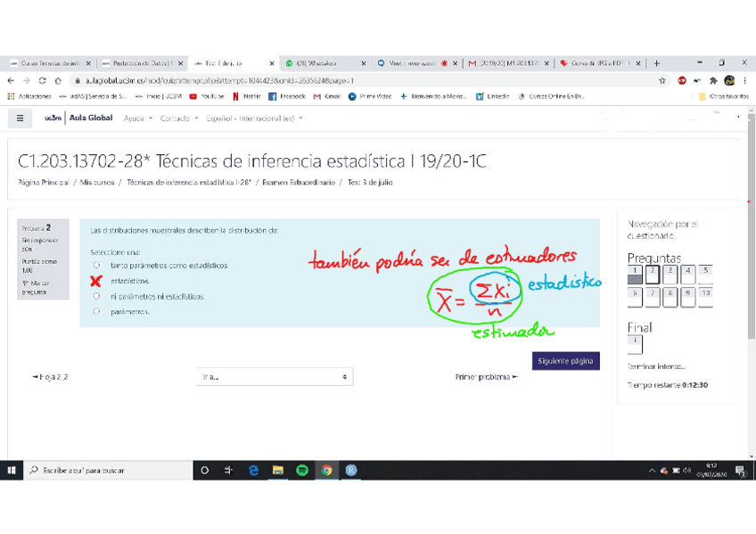Open the extensions puzzle icon
Image resolution: width=756 pixels, height=534 pixels.
713,80
